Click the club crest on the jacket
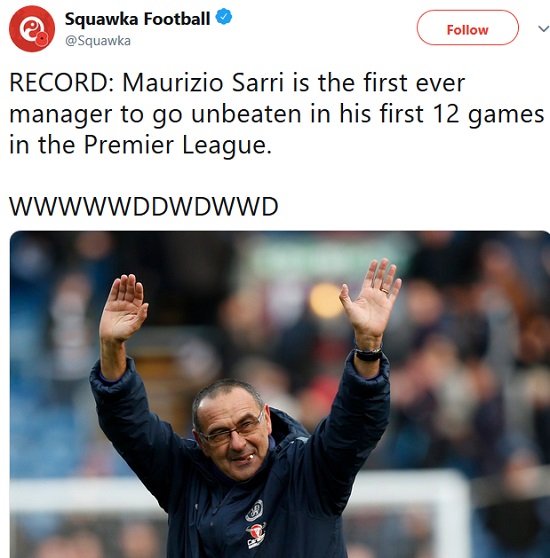The height and width of the screenshot is (558, 550). point(254,511)
